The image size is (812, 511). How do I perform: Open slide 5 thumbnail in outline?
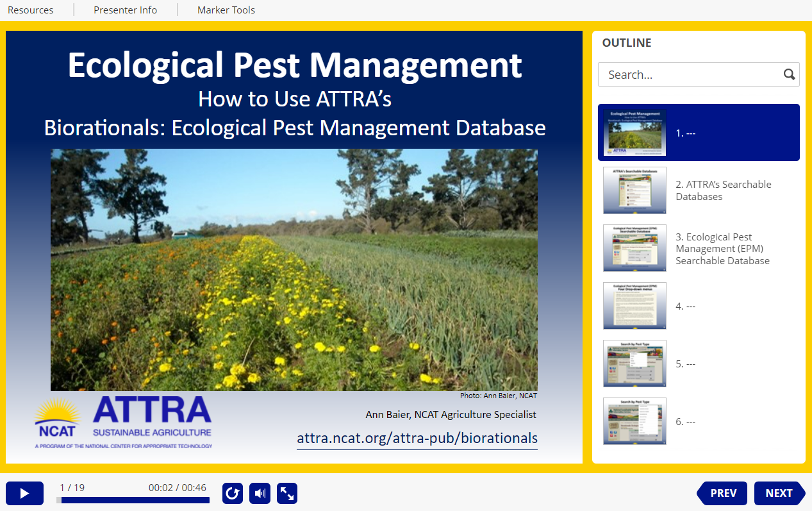pyautogui.click(x=634, y=364)
